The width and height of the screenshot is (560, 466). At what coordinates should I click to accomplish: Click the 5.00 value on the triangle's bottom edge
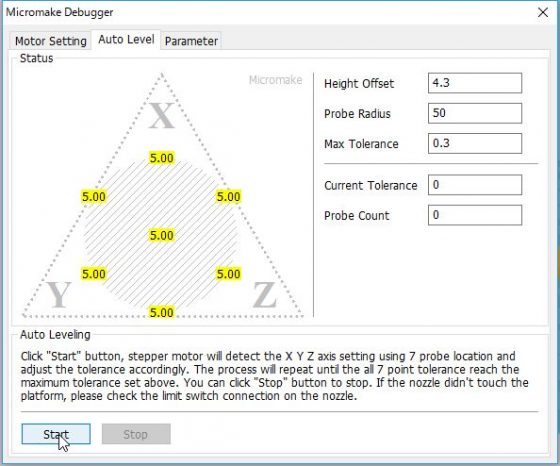161,312
